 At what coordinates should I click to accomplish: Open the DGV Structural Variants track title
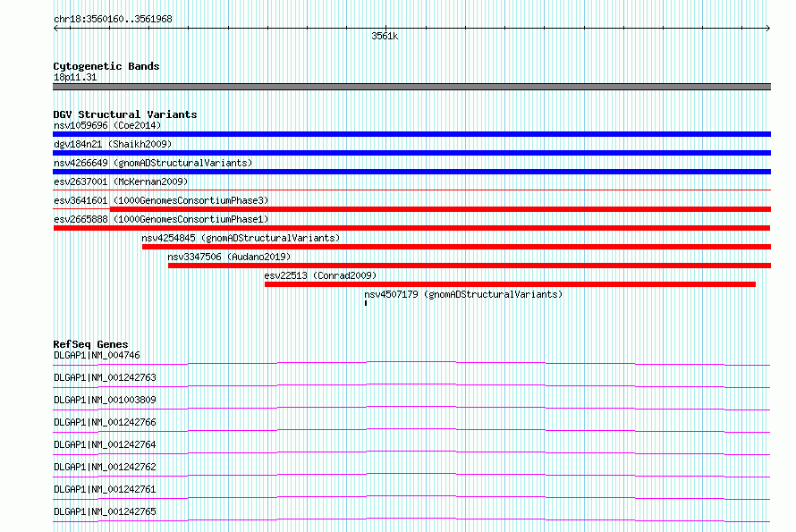[x=125, y=114]
